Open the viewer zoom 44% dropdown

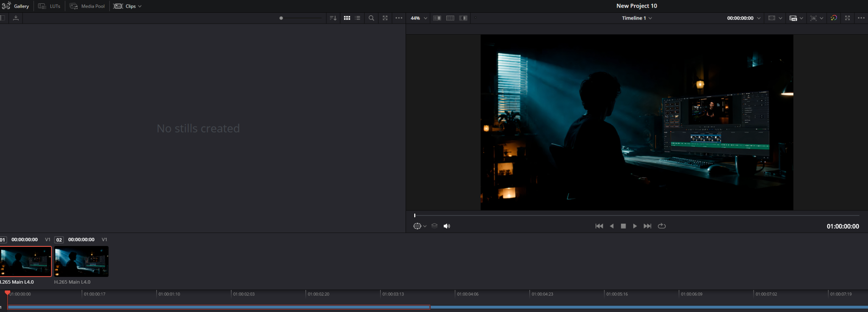coord(419,18)
